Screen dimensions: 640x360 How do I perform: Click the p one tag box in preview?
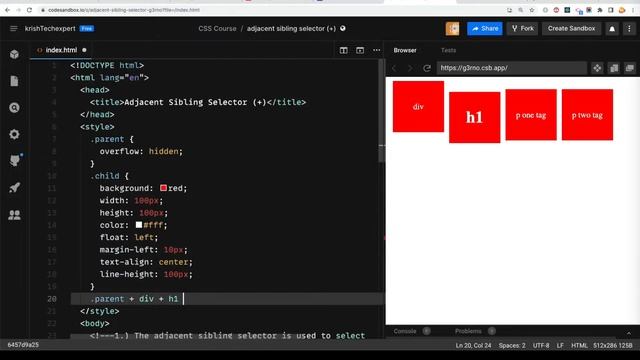(x=531, y=115)
